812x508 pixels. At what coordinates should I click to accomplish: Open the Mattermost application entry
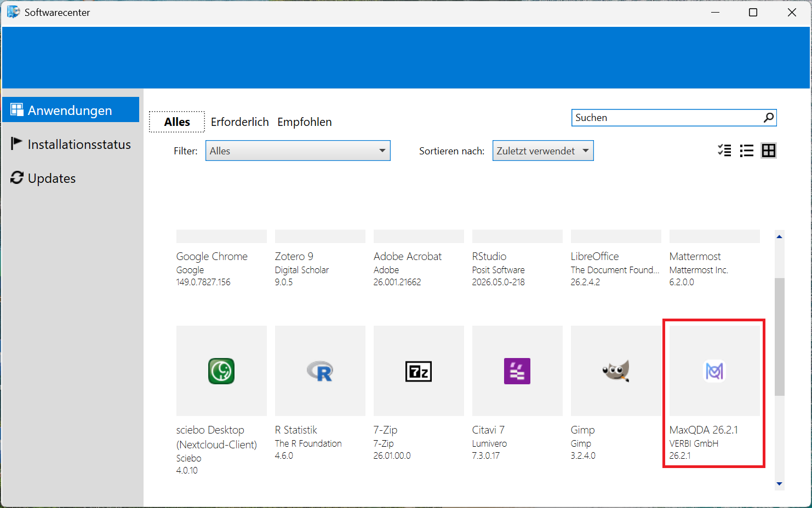point(714,257)
